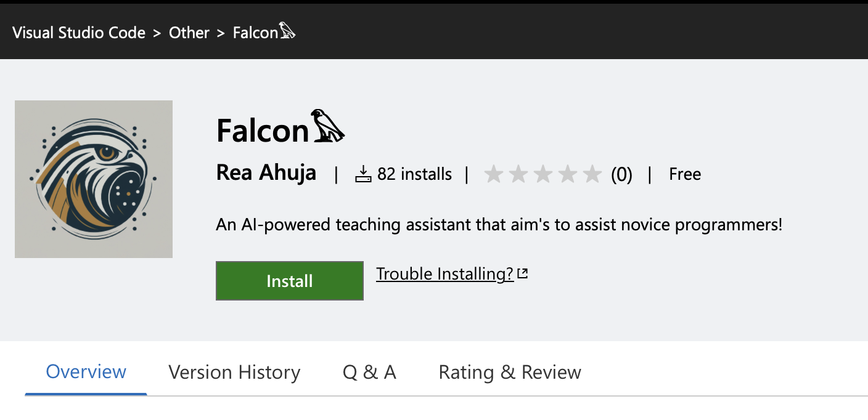
Task: Select the first rating star
Action: (494, 174)
